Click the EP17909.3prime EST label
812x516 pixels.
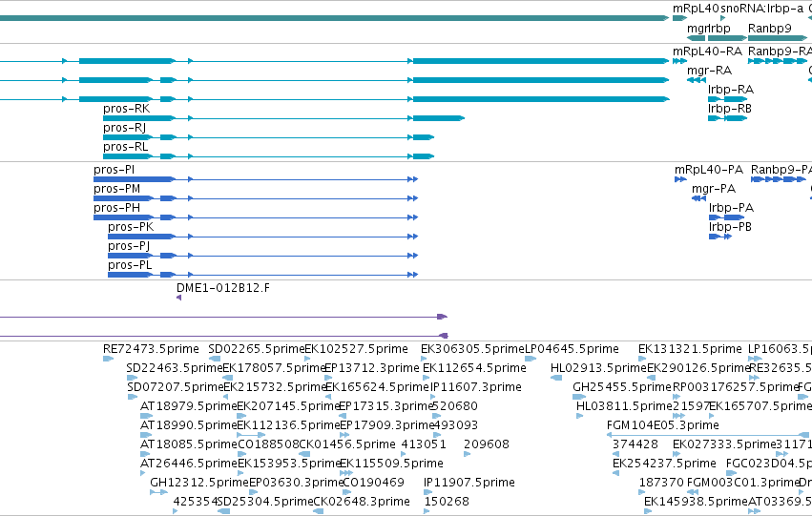[x=386, y=425]
